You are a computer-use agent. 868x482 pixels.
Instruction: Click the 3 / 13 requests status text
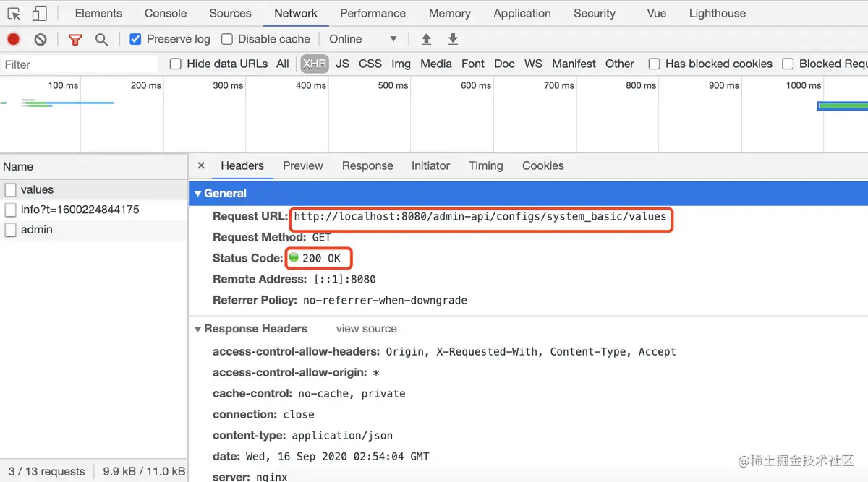pos(47,471)
